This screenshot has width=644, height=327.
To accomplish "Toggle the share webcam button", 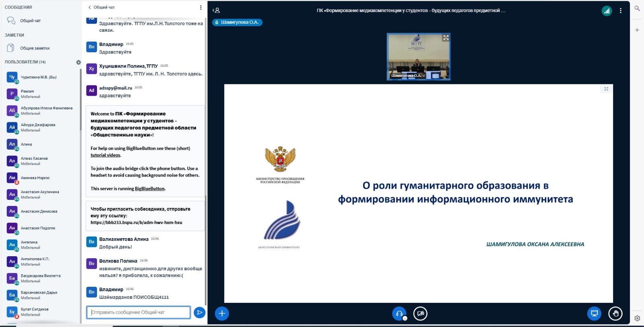I will [420, 313].
